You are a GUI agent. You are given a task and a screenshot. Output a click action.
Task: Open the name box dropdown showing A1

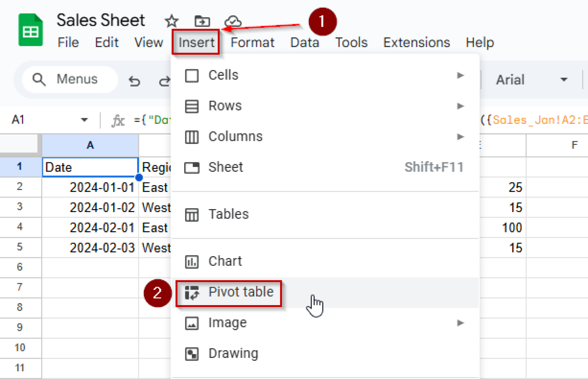click(84, 120)
